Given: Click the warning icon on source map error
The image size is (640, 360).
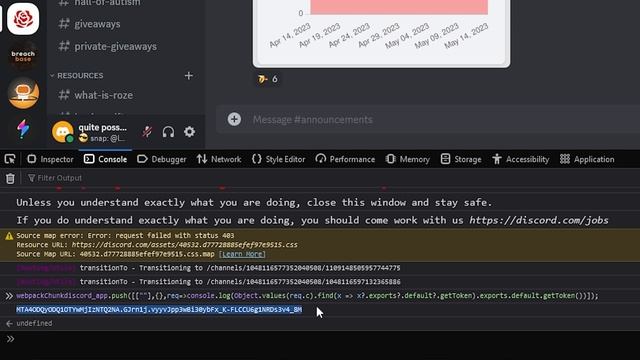Looking at the screenshot, I should 9,236.
